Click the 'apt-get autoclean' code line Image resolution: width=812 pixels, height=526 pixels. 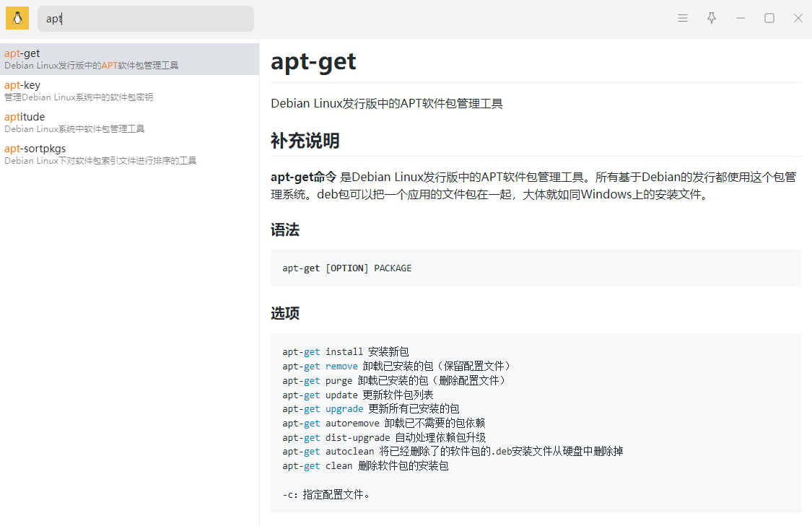[x=453, y=452]
